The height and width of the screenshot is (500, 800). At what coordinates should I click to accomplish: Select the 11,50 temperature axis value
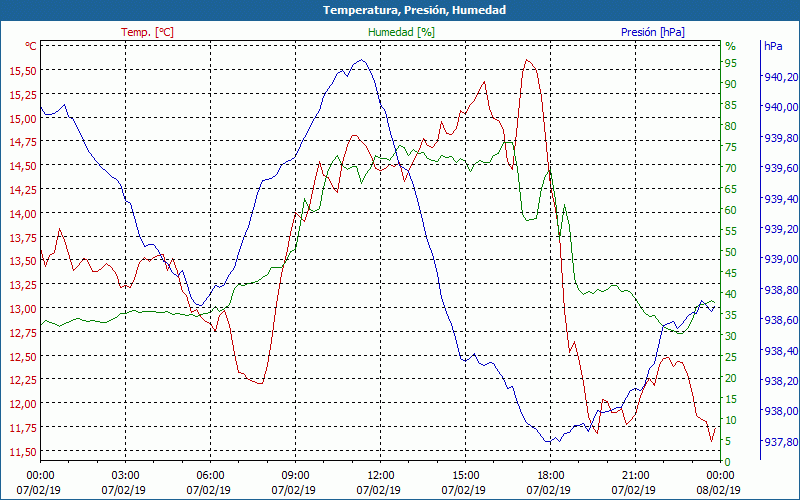[x=23, y=452]
